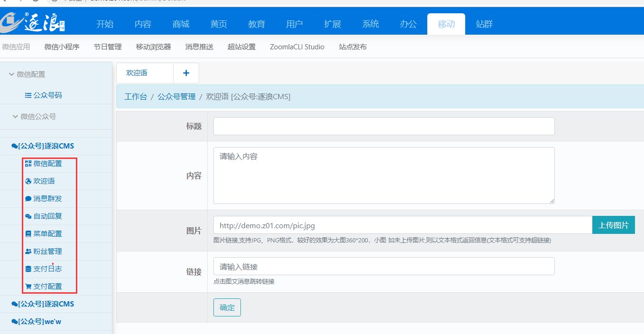Click the shopping cart icon beside 支付配置
Viewport: 644px width, 334px height.
pyautogui.click(x=28, y=287)
